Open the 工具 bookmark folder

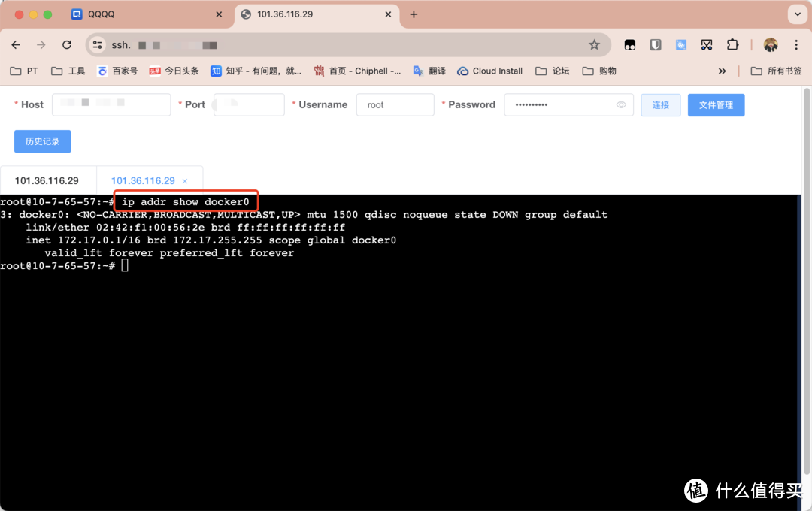(68, 71)
